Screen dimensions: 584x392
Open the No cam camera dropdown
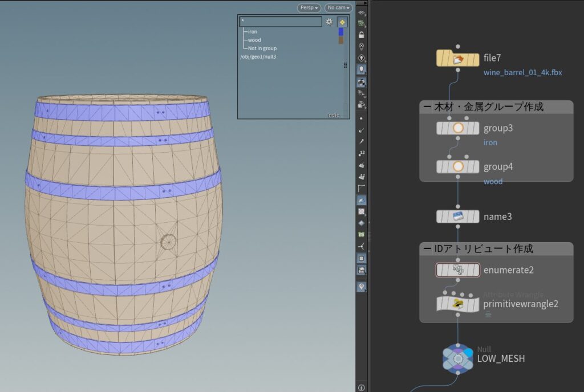pyautogui.click(x=338, y=8)
